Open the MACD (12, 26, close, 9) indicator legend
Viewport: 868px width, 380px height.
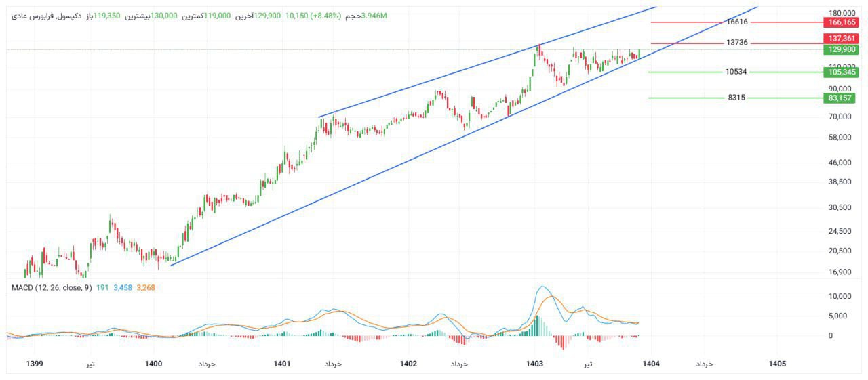pos(52,288)
